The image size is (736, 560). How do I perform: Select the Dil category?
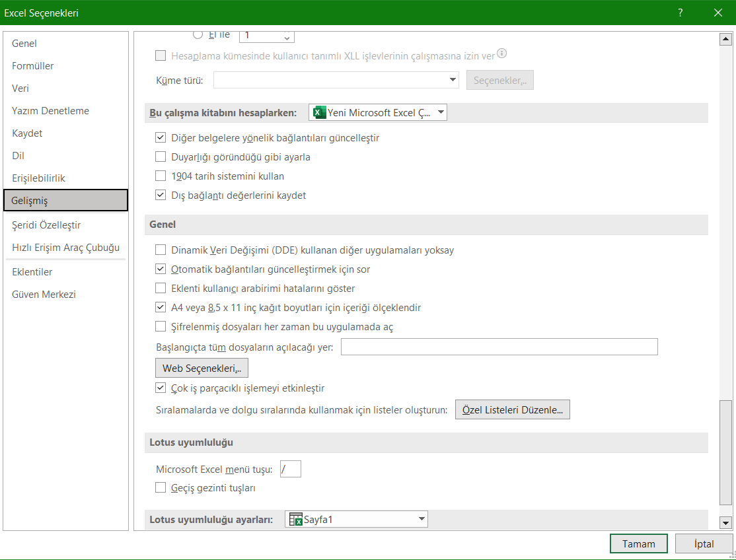click(x=65, y=156)
